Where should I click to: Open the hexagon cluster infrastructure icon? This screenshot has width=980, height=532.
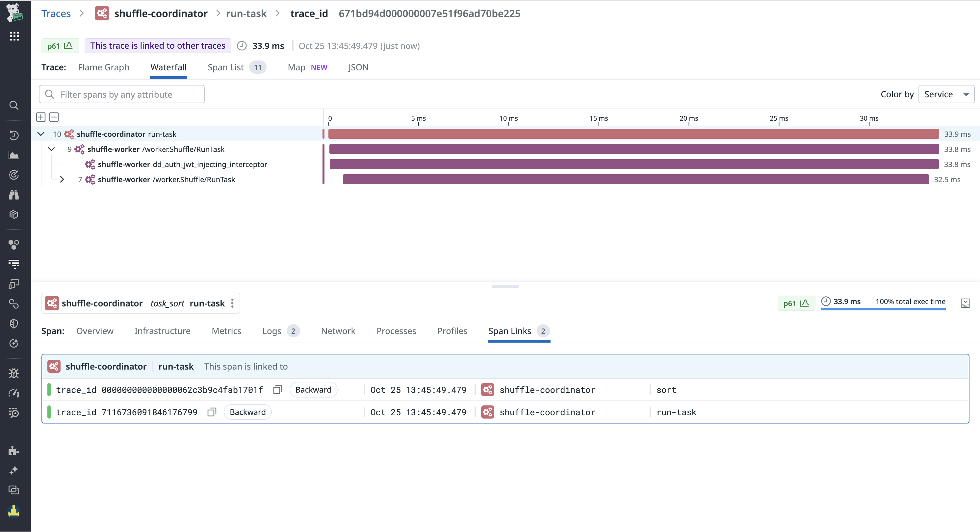(x=14, y=244)
